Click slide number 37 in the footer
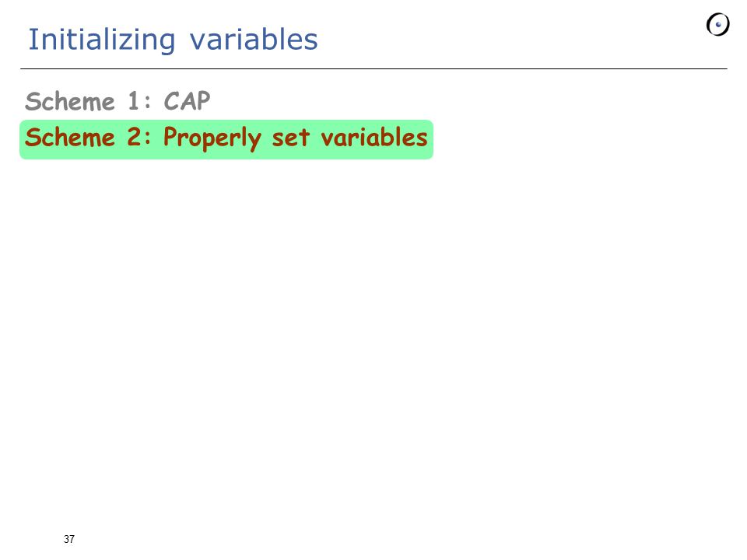The width and height of the screenshot is (747, 560). coord(69,539)
